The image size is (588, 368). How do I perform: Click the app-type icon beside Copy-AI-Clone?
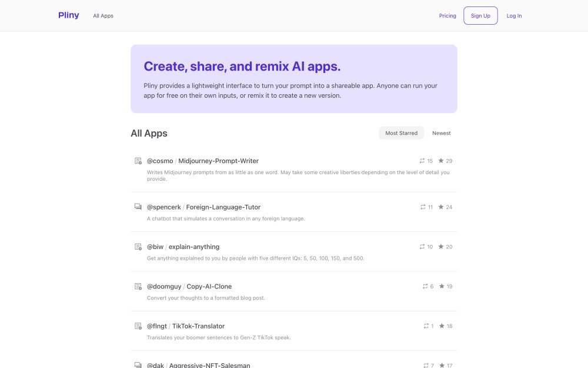coord(138,287)
